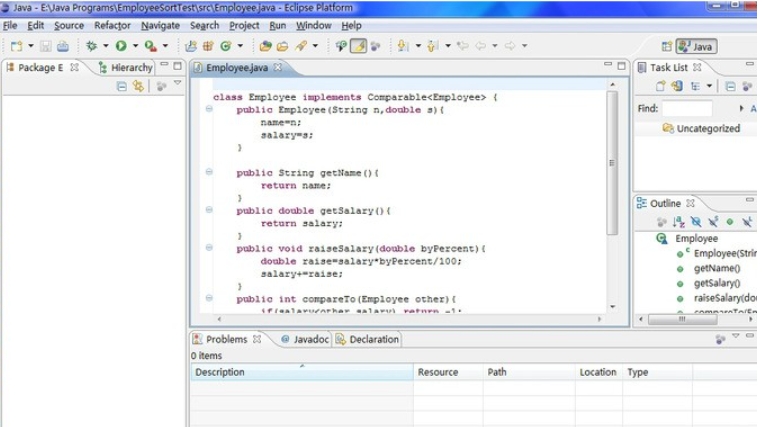Screen dimensions: 762x427
Task: Create a New Java Project from toolbar
Action: pyautogui.click(x=191, y=46)
